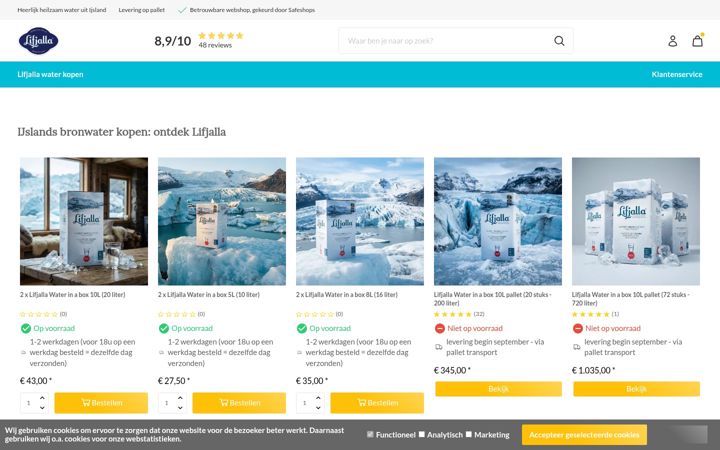Open Klantenservice menu item
Screen dimensions: 720x450
[677, 74]
